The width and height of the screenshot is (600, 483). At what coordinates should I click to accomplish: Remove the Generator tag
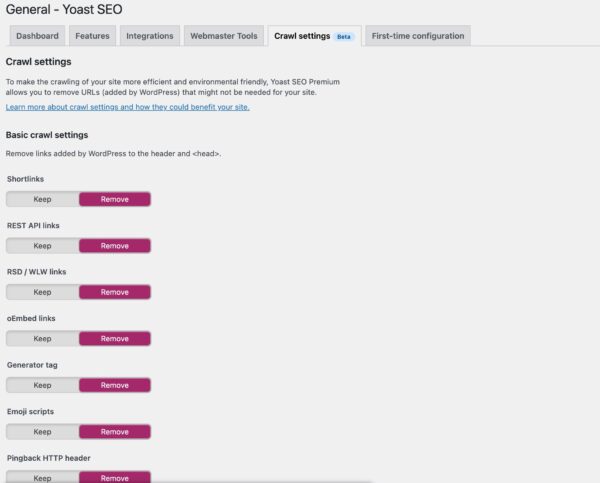point(115,385)
